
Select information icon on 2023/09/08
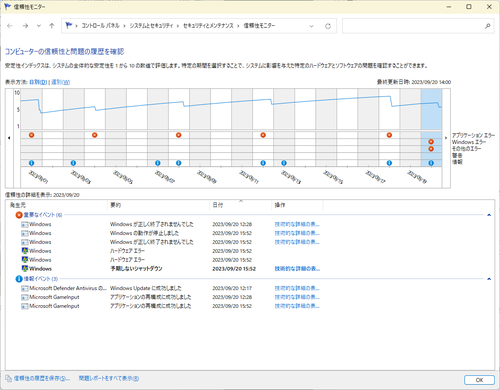179,163
